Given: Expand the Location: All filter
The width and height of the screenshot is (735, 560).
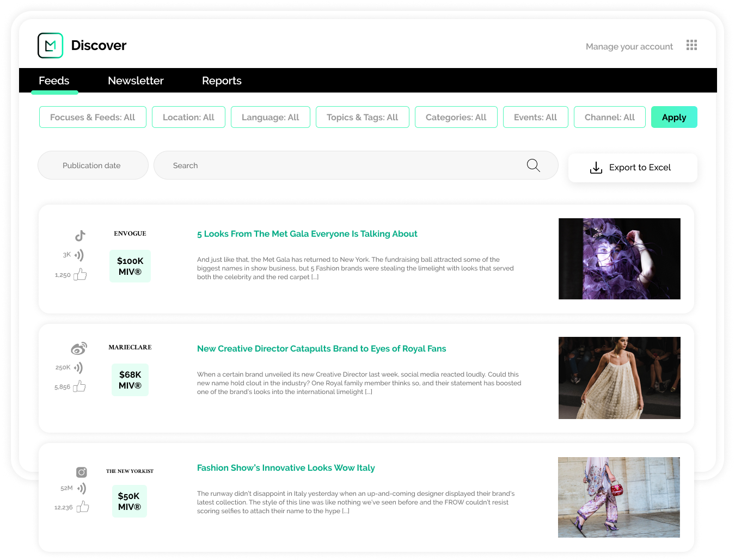Looking at the screenshot, I should click(188, 117).
